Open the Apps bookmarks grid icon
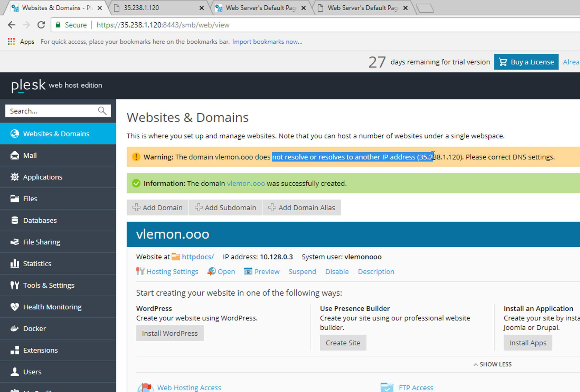 (11, 42)
